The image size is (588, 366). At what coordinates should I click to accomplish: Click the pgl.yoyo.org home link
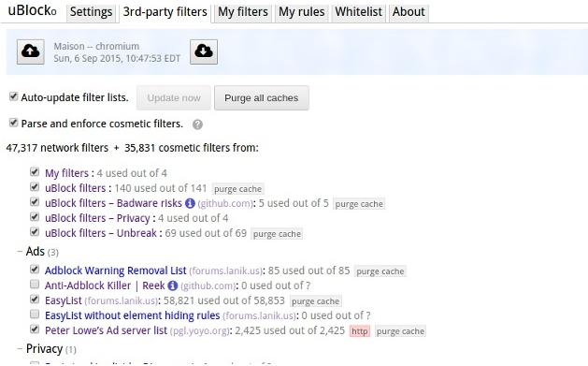click(x=199, y=331)
